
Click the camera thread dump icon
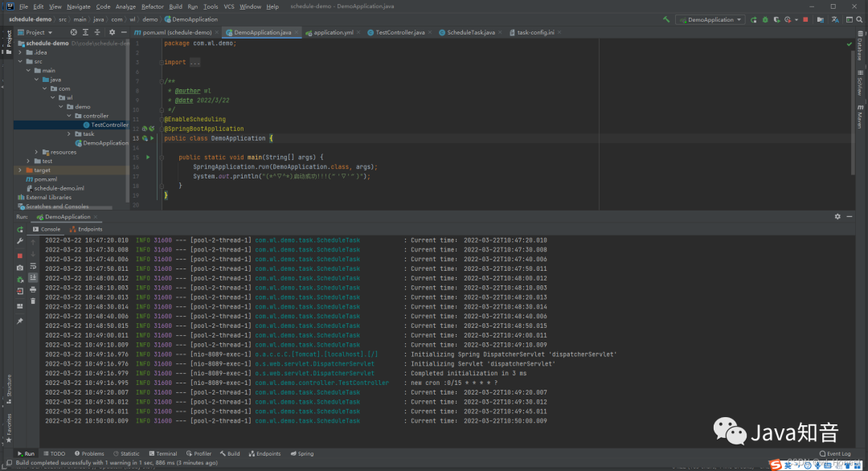[20, 268]
